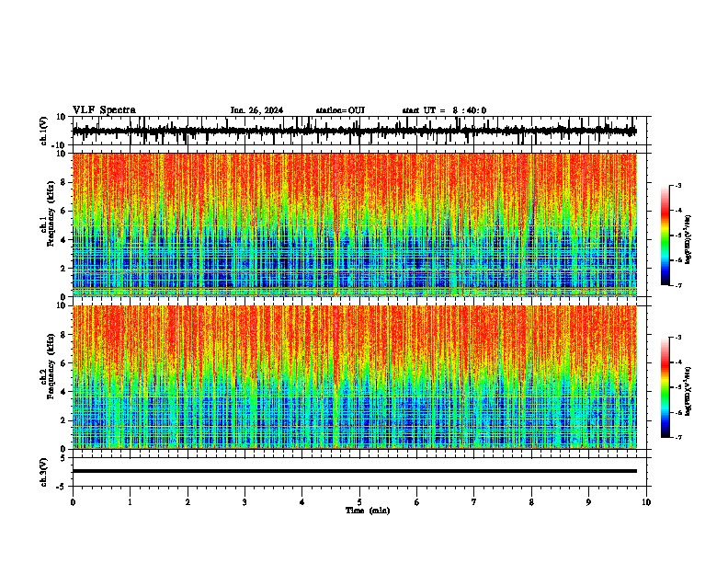Screen dimensions: 728x563
Task: Click the "ch.1(V)" axis label
Action: 44,131
